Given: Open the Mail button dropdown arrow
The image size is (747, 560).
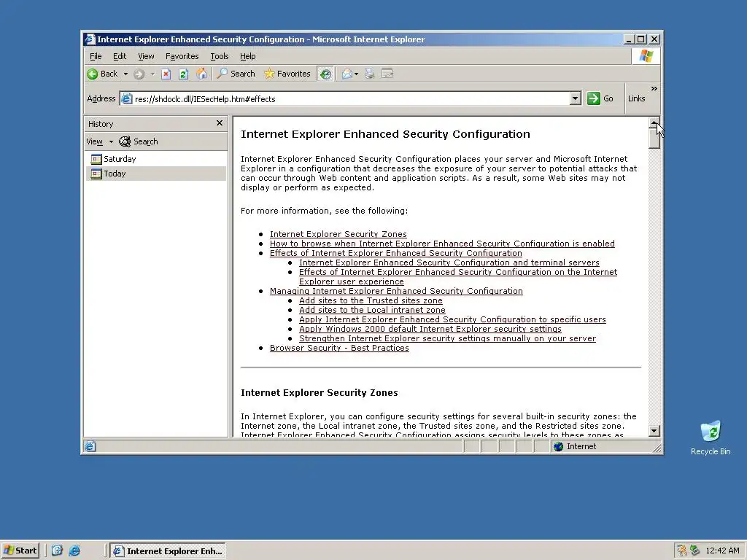Looking at the screenshot, I should [x=356, y=74].
